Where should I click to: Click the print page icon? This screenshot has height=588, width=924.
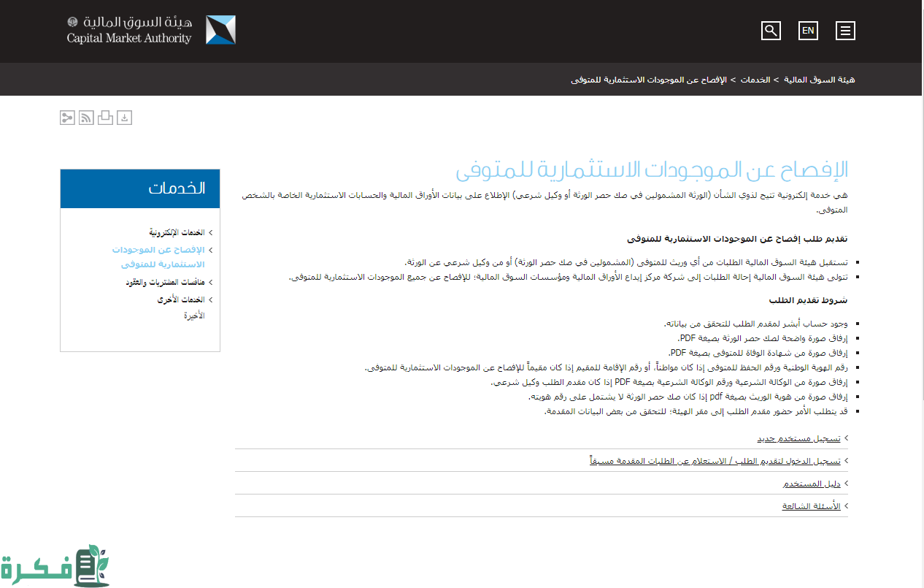106,118
